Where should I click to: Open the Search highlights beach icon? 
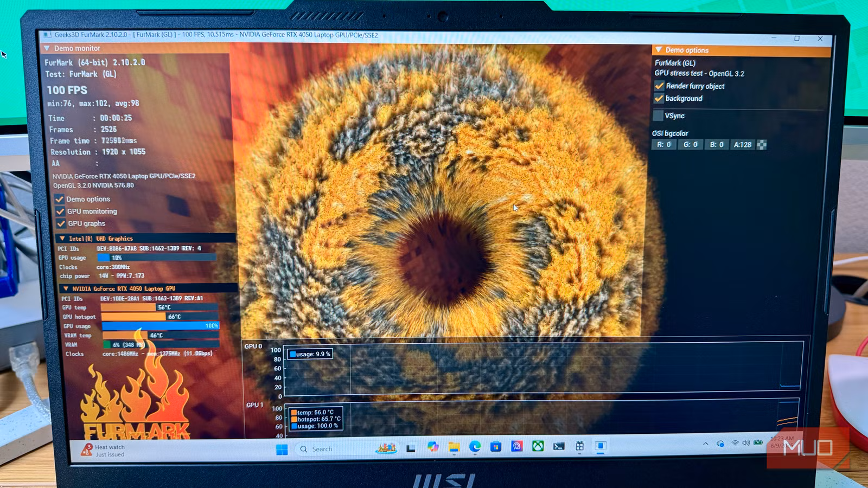coord(386,448)
